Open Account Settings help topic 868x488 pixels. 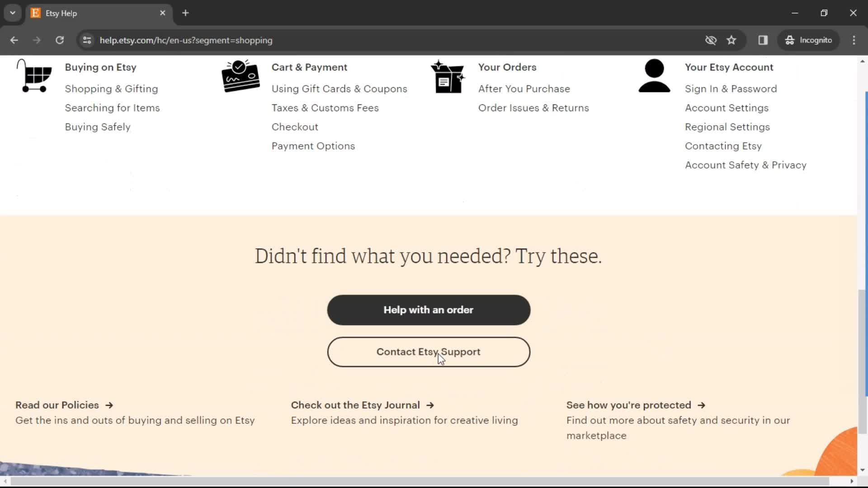pos(726,108)
